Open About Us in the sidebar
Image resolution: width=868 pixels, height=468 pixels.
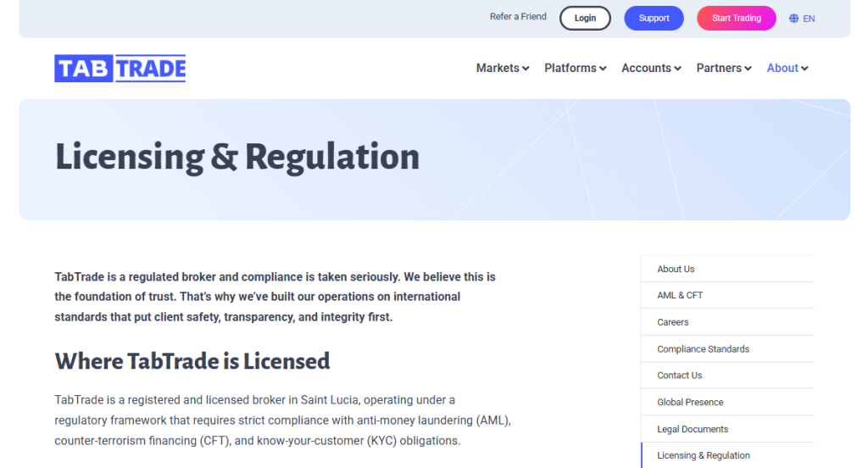[676, 269]
